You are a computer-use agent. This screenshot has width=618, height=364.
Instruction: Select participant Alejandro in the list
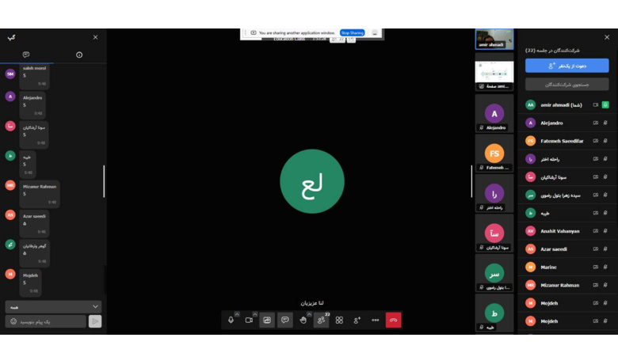coord(566,123)
